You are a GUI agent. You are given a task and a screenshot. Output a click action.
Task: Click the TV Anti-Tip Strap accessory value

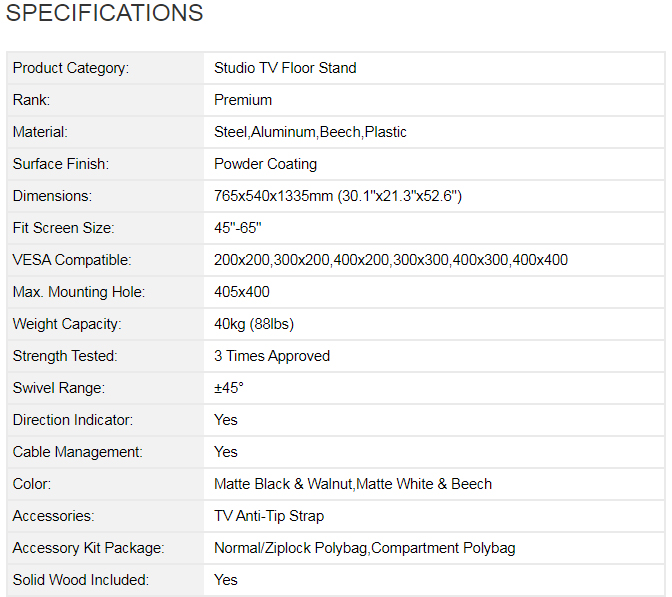[x=269, y=516]
